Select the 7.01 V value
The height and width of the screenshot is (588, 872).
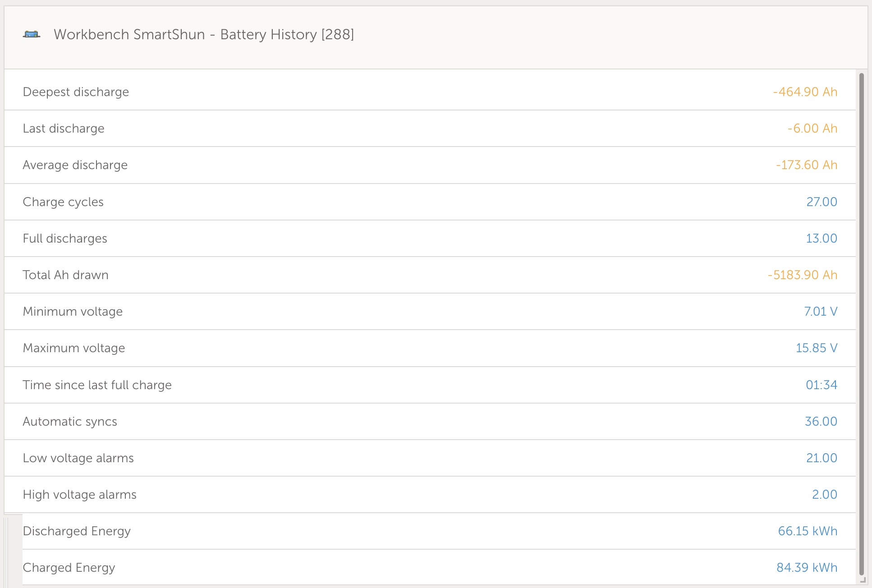[821, 312]
